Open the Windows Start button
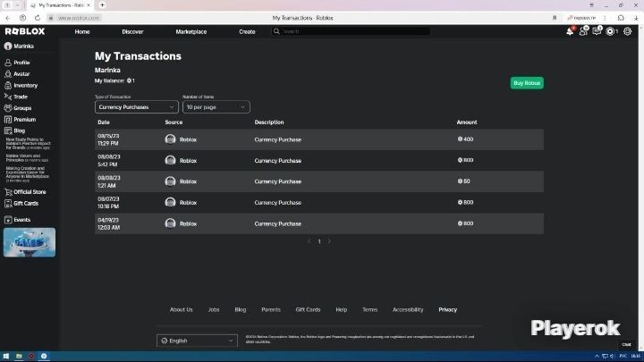 click(x=5, y=356)
